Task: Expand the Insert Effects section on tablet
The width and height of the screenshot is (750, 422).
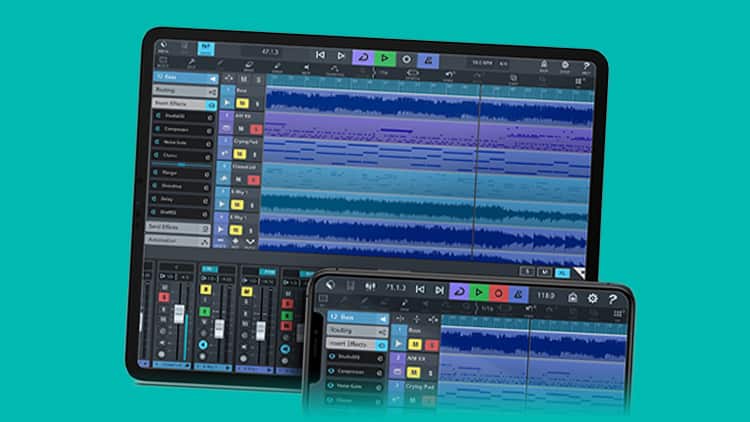Action: tap(184, 103)
